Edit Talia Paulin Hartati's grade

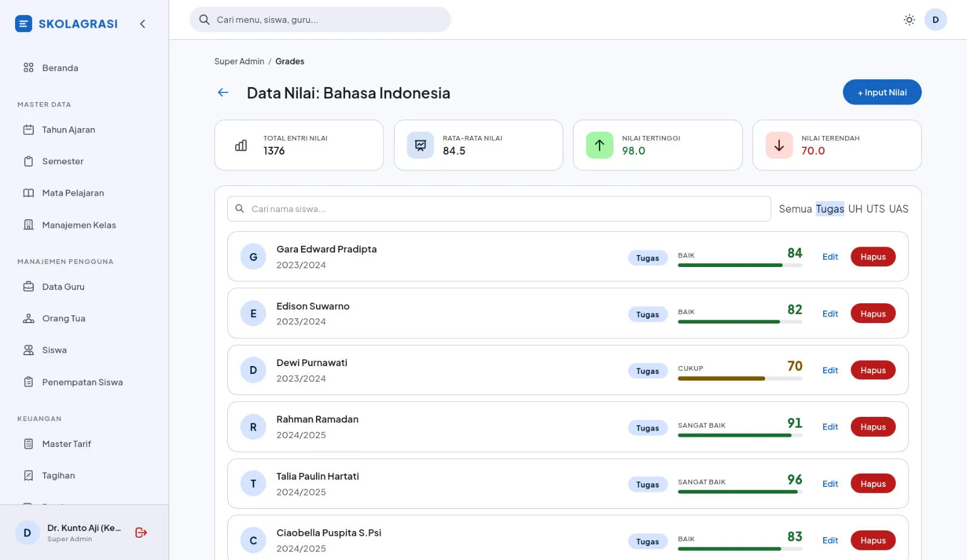coord(830,484)
